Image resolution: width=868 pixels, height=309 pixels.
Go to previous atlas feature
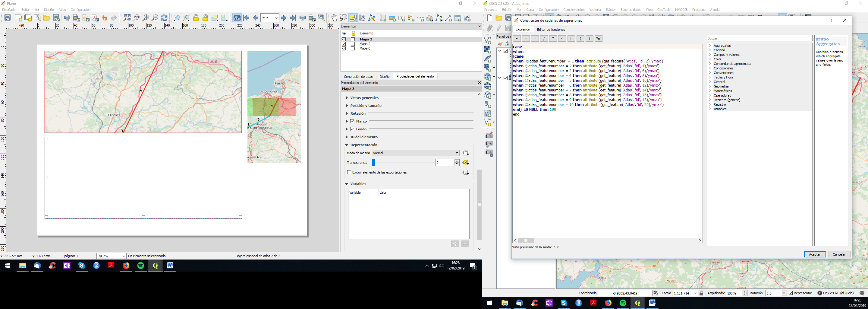point(255,18)
